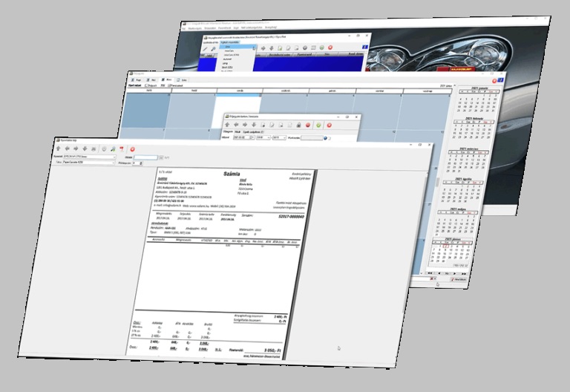Viewport: 570px width, 392px height.
Task: Click the grey round icon in print preview toolbar
Action: click(104, 149)
